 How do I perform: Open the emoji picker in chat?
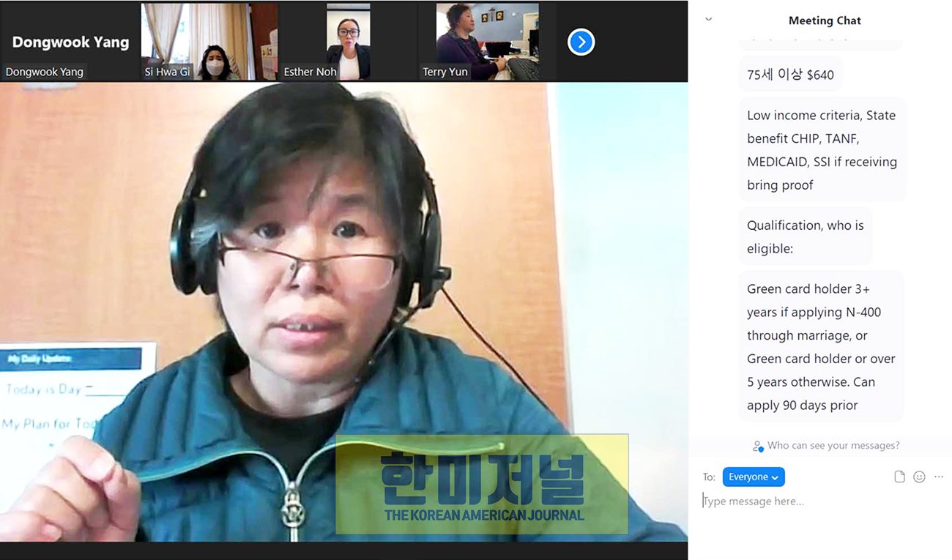pos(919,477)
